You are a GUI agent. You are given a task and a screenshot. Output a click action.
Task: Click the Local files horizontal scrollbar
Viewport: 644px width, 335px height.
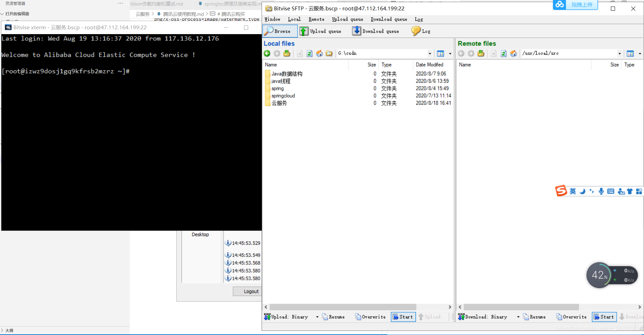point(343,307)
